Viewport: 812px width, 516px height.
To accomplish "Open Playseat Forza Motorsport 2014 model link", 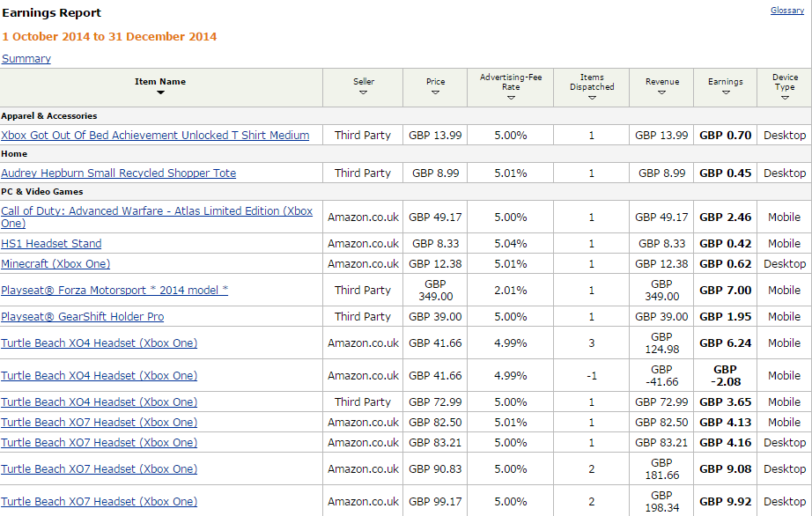I will [x=114, y=290].
